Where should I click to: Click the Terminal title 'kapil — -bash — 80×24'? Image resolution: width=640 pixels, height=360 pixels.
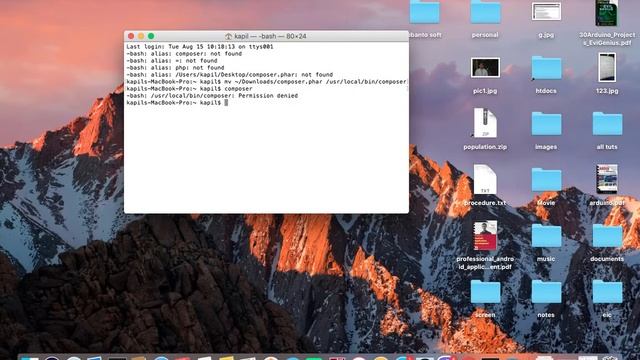[x=270, y=36]
